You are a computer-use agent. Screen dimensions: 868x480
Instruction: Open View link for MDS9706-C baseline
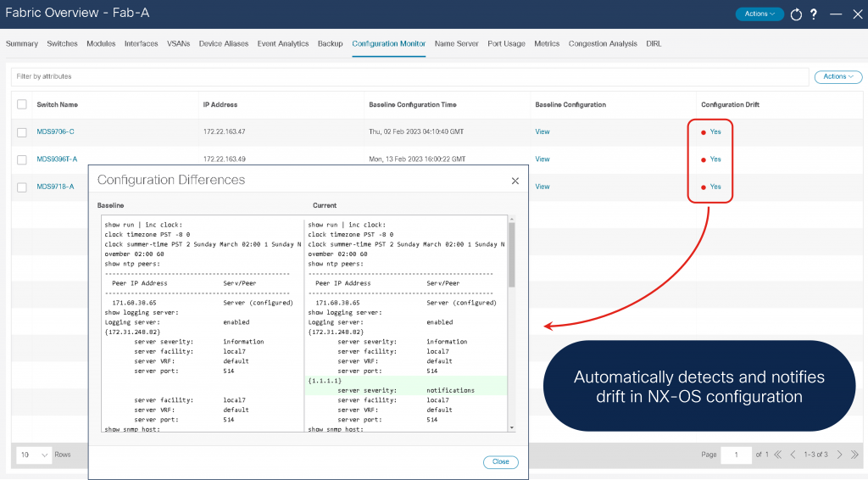(542, 131)
